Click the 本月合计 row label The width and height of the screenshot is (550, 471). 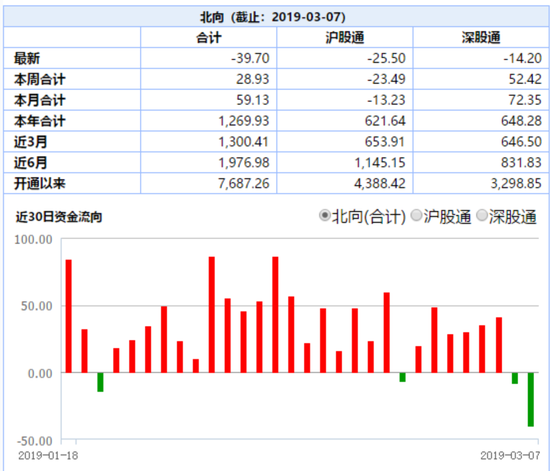point(40,100)
